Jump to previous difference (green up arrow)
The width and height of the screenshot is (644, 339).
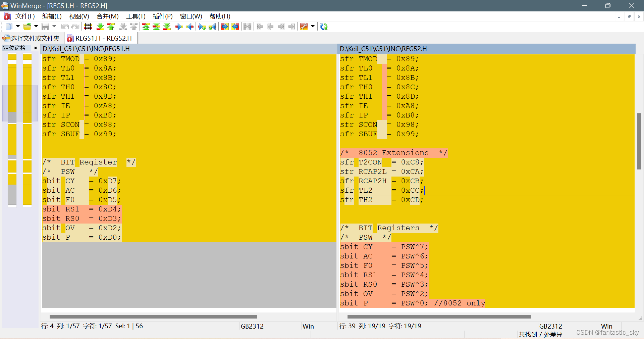click(x=111, y=27)
